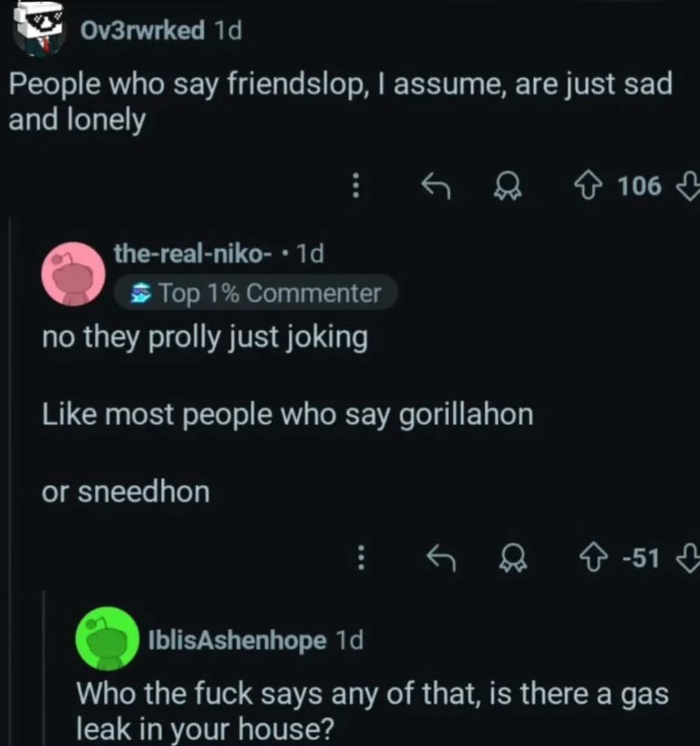Award the-real-niko-'s gorillahon comment
This screenshot has width=700, height=746.
513,559
